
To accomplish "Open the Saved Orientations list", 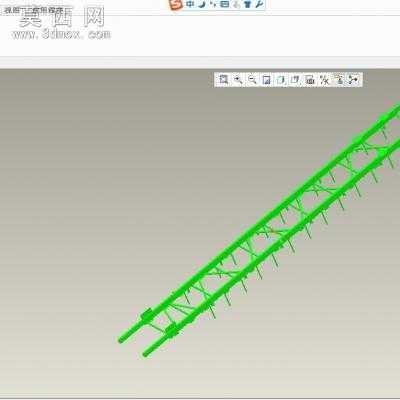I will click(x=295, y=79).
